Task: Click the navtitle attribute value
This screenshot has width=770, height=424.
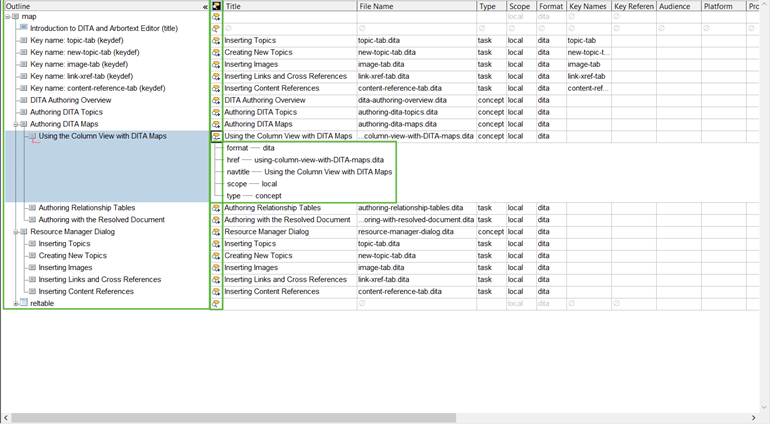Action: (x=328, y=172)
